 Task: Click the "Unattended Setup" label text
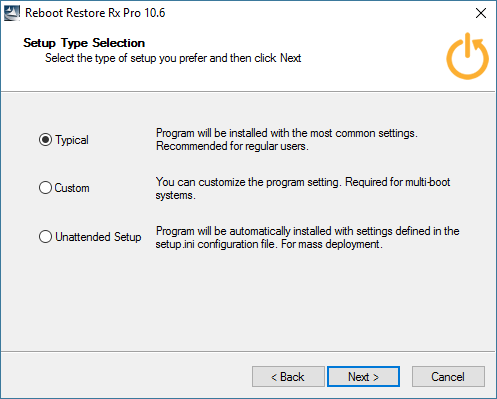coord(98,237)
